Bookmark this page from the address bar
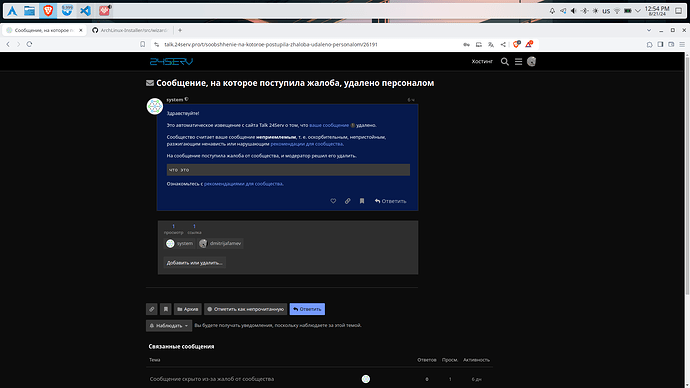 coord(143,44)
